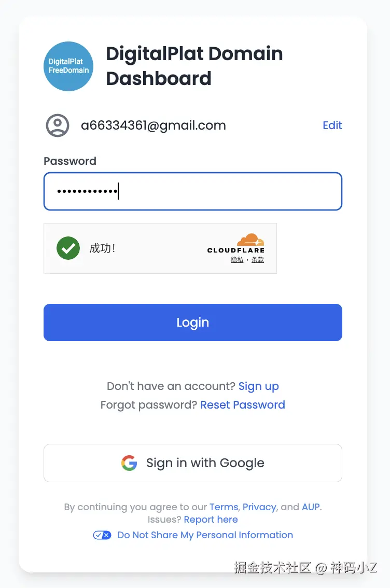Sign in with Google button
Viewport: 390px width, 588px height.
point(193,463)
